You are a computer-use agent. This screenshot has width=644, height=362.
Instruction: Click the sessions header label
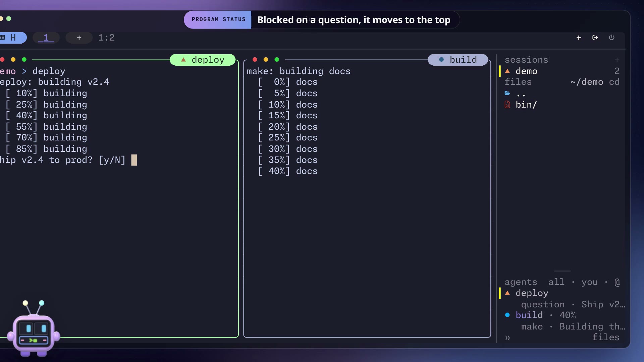526,60
